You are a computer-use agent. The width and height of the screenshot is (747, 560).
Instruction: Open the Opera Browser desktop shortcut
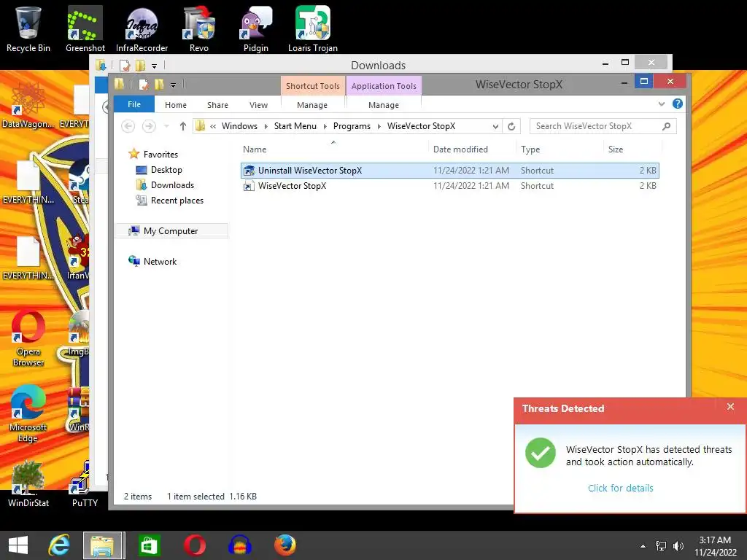28,338
